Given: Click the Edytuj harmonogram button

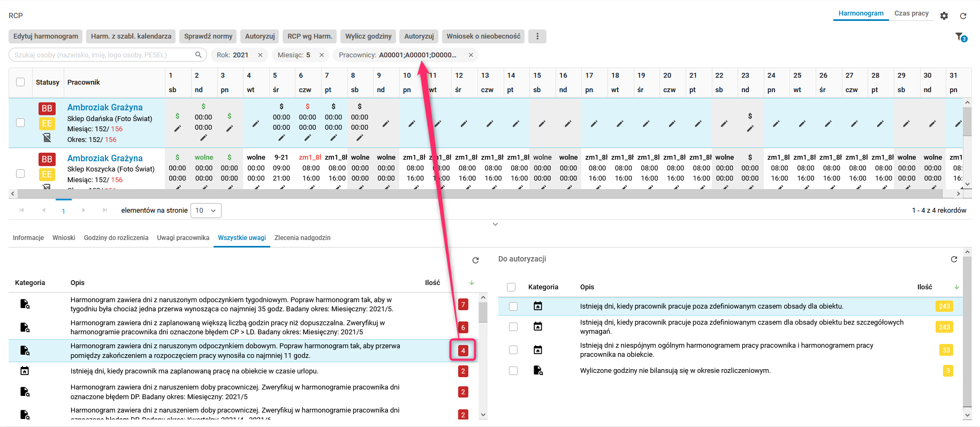Looking at the screenshot, I should 45,36.
